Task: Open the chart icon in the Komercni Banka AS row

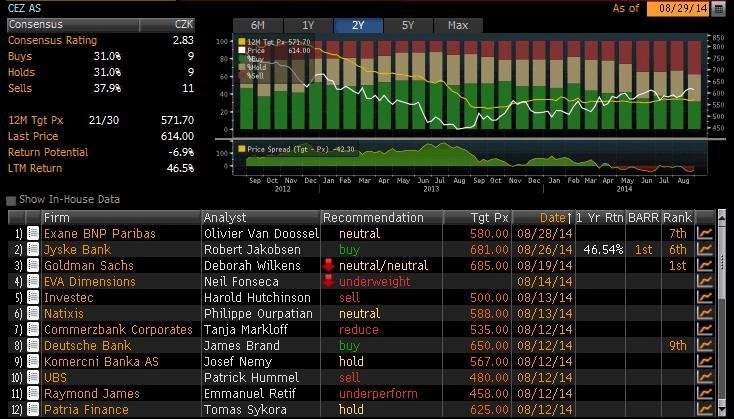Action: (x=705, y=361)
